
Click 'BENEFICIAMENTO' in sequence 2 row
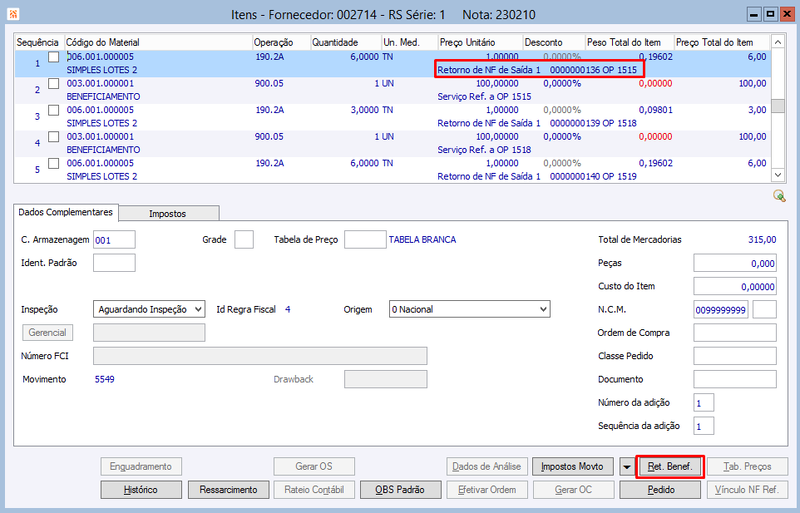[x=103, y=96]
